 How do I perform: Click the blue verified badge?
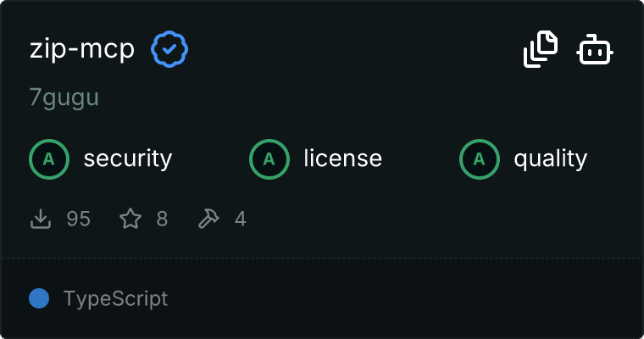169,49
